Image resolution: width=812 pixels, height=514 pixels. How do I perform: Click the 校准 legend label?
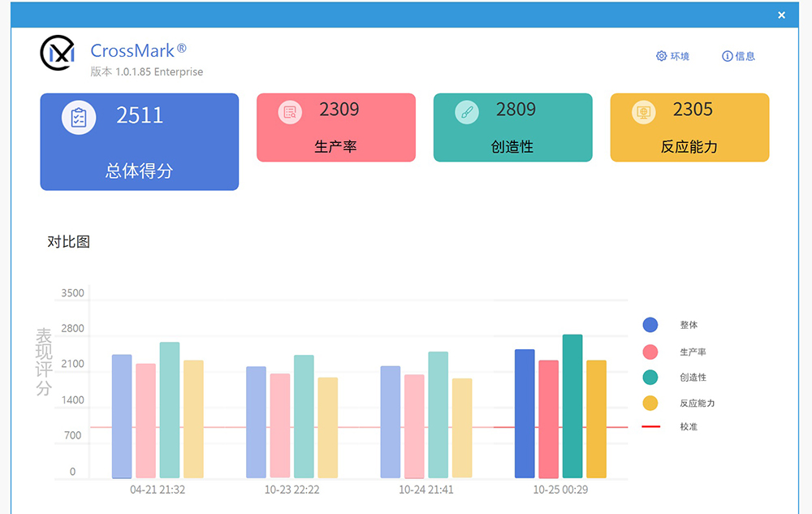pos(689,426)
